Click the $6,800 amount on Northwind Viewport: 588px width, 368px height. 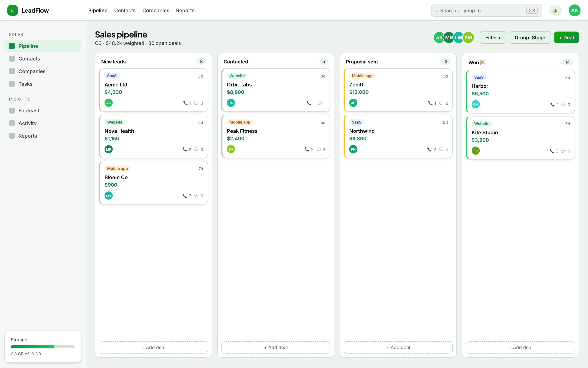[x=358, y=139]
